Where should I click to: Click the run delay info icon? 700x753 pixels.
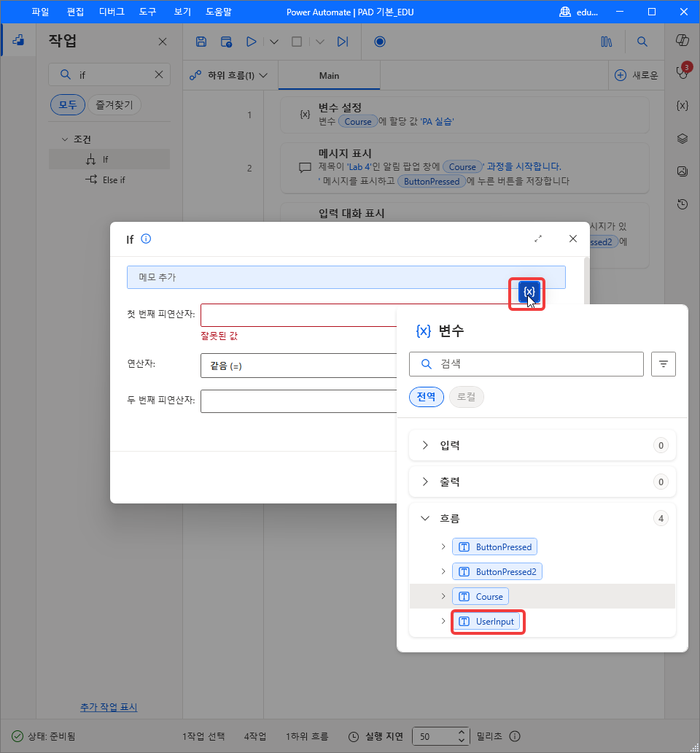tap(514, 736)
